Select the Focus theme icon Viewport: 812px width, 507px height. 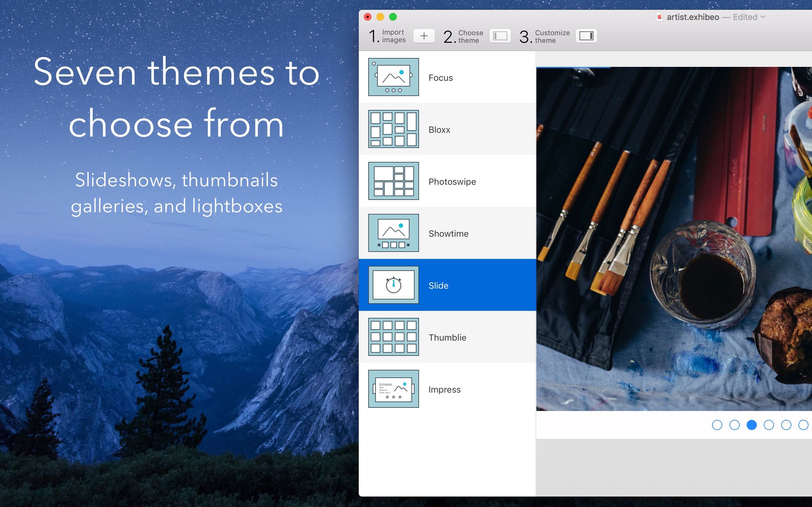pyautogui.click(x=394, y=77)
